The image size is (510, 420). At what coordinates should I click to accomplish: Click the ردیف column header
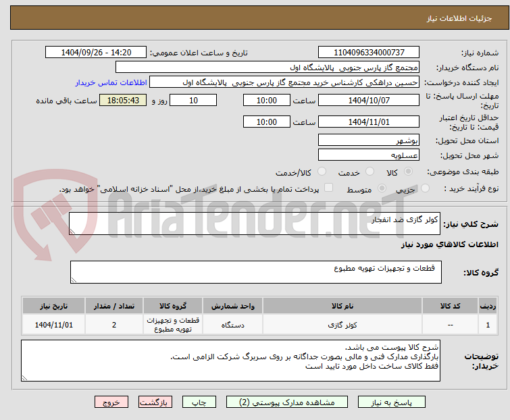pyautogui.click(x=488, y=306)
